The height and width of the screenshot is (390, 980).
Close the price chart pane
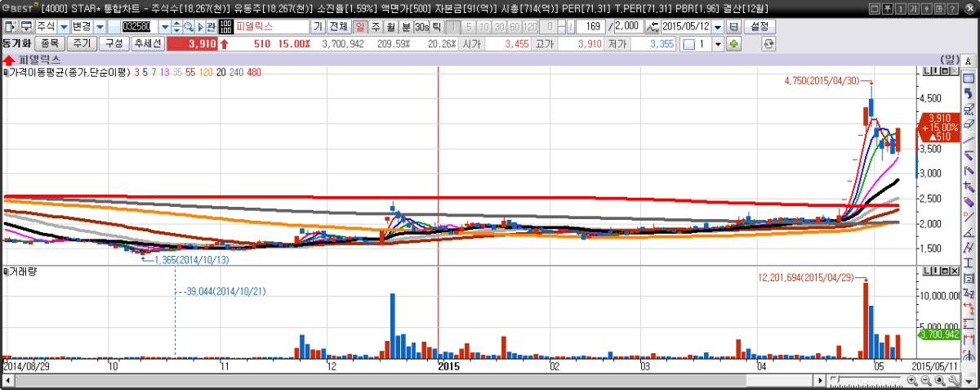[955, 73]
